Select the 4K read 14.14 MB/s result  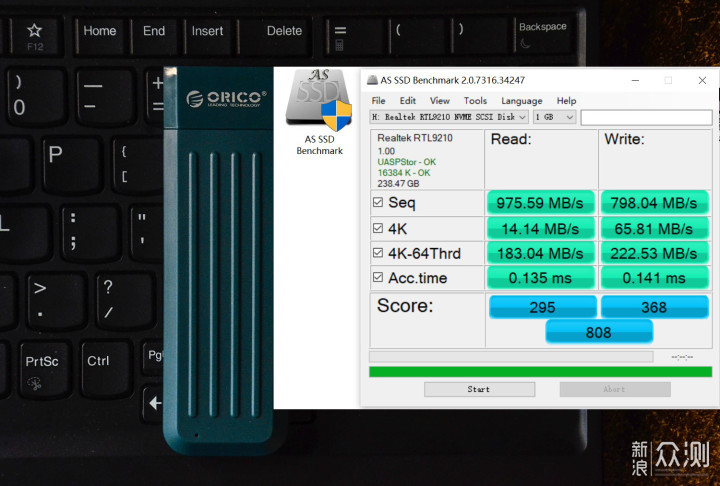tap(540, 229)
